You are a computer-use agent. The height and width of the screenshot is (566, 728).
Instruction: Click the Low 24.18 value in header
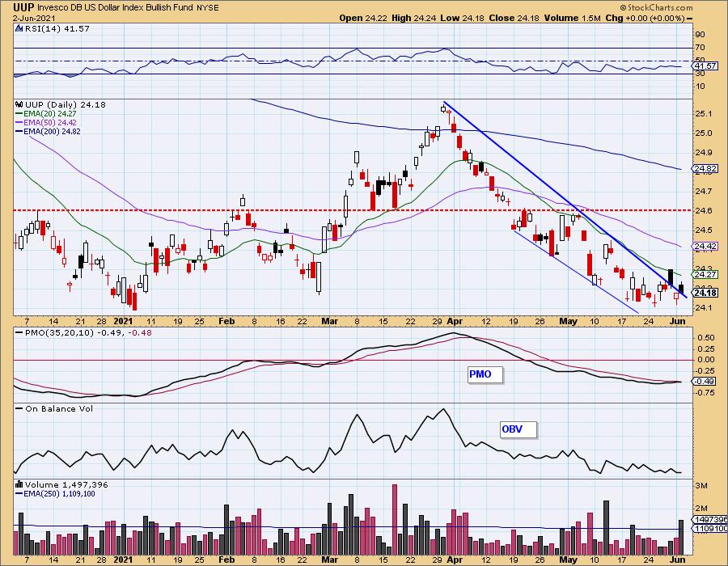[462, 18]
